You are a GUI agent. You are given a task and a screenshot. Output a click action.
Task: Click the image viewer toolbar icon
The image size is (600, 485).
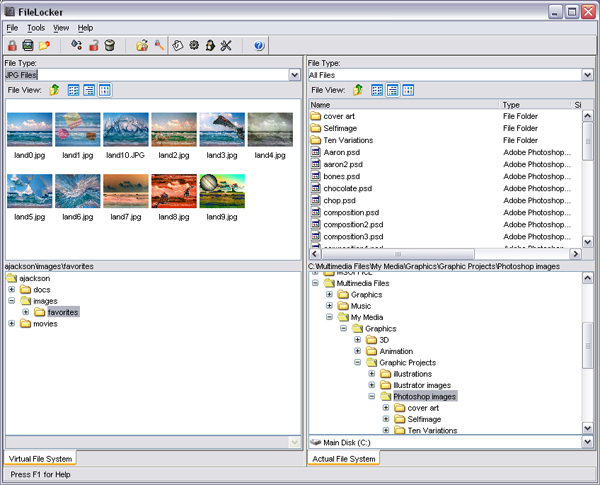tap(28, 46)
